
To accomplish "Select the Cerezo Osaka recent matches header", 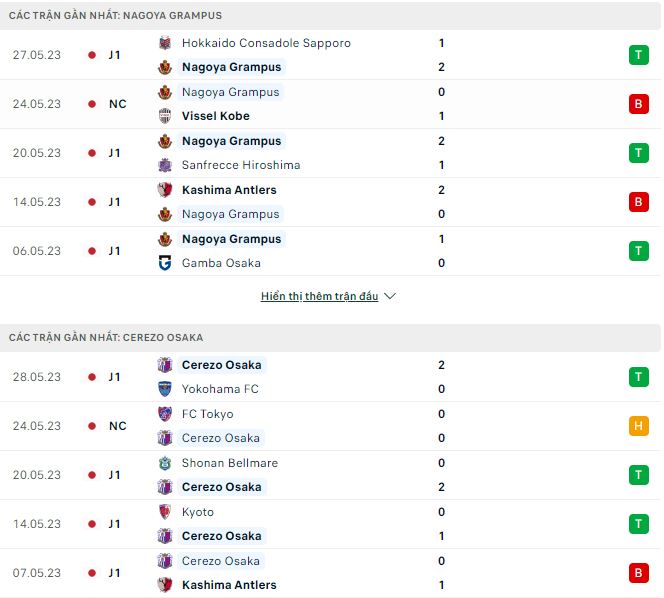I will [106, 338].
